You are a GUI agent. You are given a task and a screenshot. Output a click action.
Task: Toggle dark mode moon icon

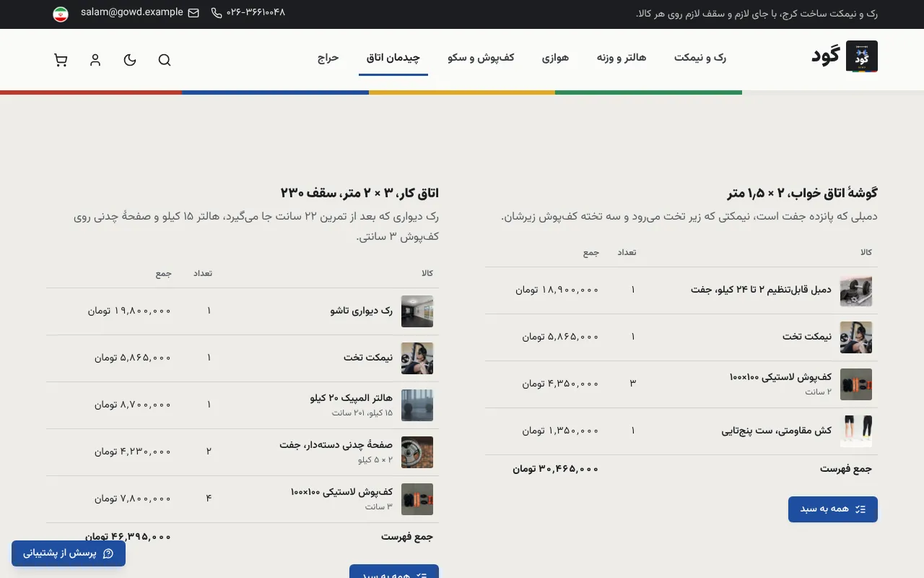[130, 60]
